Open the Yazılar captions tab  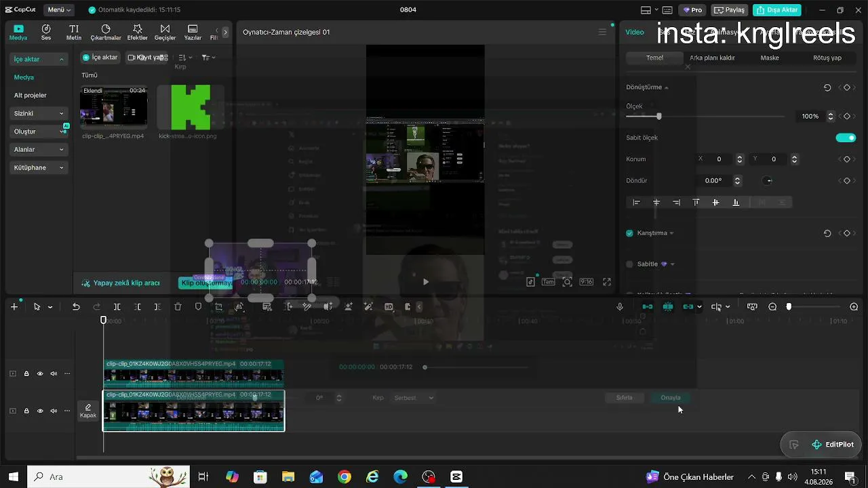[x=193, y=33]
